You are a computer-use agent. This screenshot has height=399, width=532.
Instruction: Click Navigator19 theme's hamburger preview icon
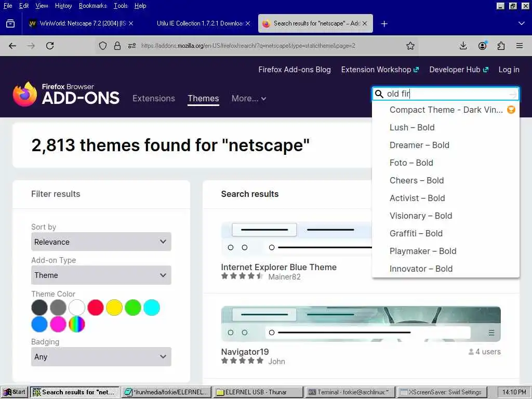tap(491, 333)
